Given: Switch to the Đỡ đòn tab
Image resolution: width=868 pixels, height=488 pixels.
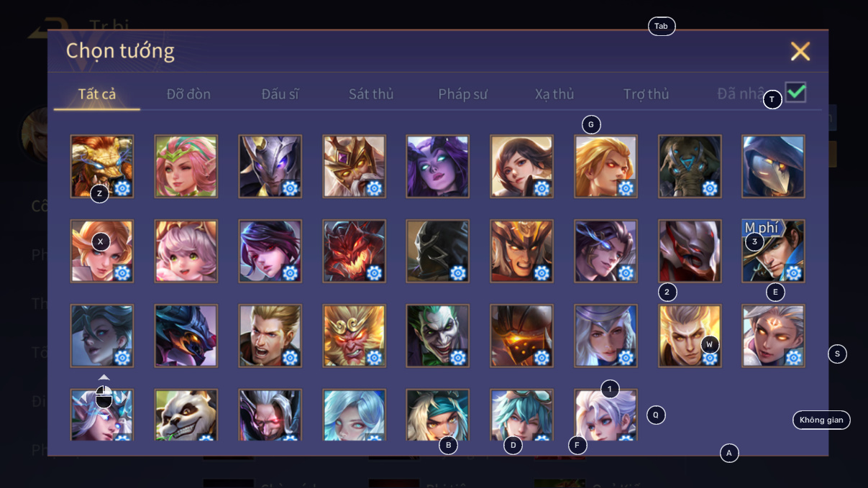Looking at the screenshot, I should (x=188, y=94).
